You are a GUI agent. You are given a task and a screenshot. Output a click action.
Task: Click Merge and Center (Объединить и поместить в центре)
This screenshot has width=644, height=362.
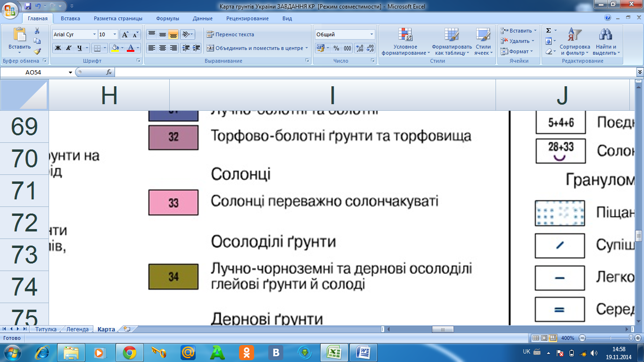click(x=257, y=48)
